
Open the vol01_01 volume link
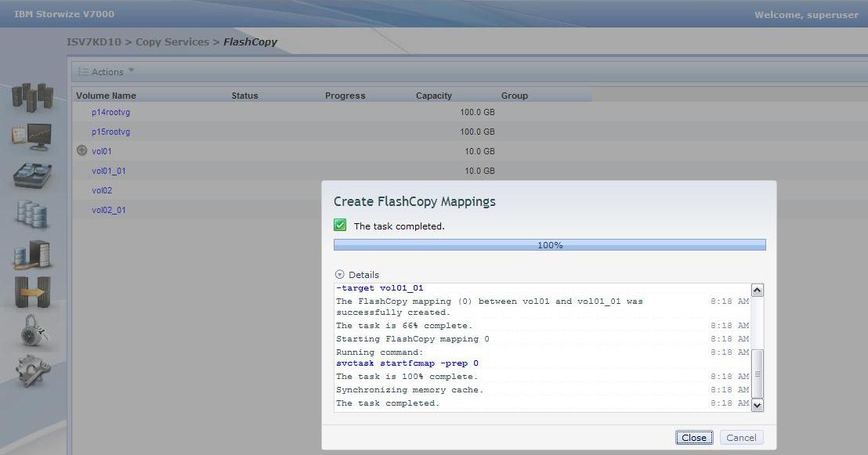108,171
